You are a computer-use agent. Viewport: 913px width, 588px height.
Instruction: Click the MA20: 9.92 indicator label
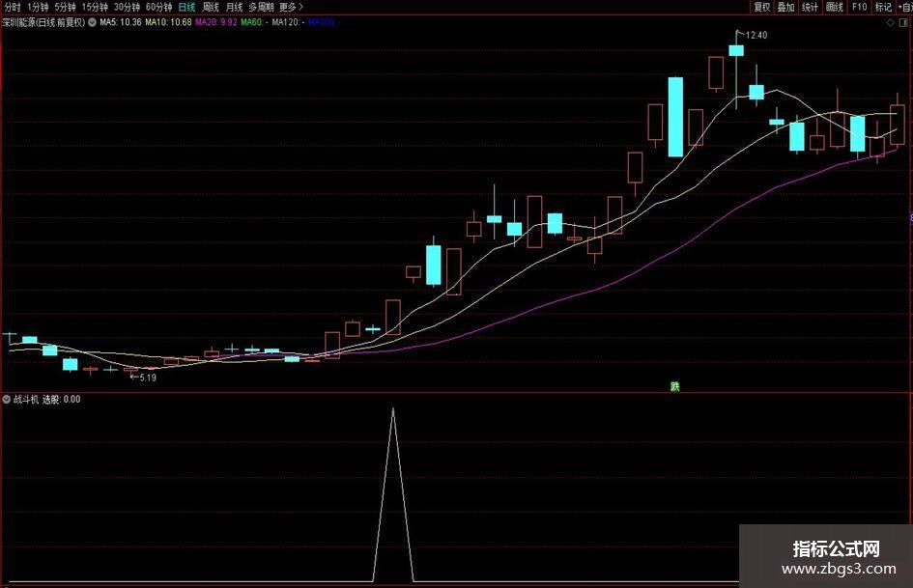(x=216, y=22)
